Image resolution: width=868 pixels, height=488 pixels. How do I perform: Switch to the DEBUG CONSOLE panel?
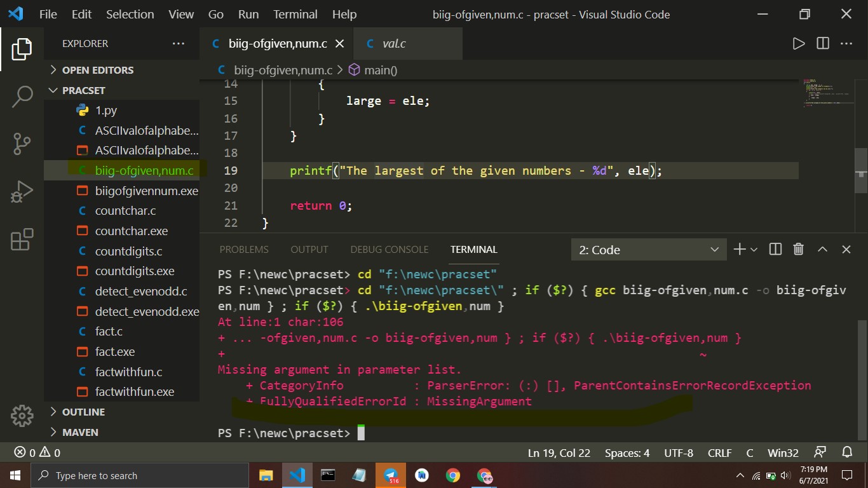click(x=389, y=249)
